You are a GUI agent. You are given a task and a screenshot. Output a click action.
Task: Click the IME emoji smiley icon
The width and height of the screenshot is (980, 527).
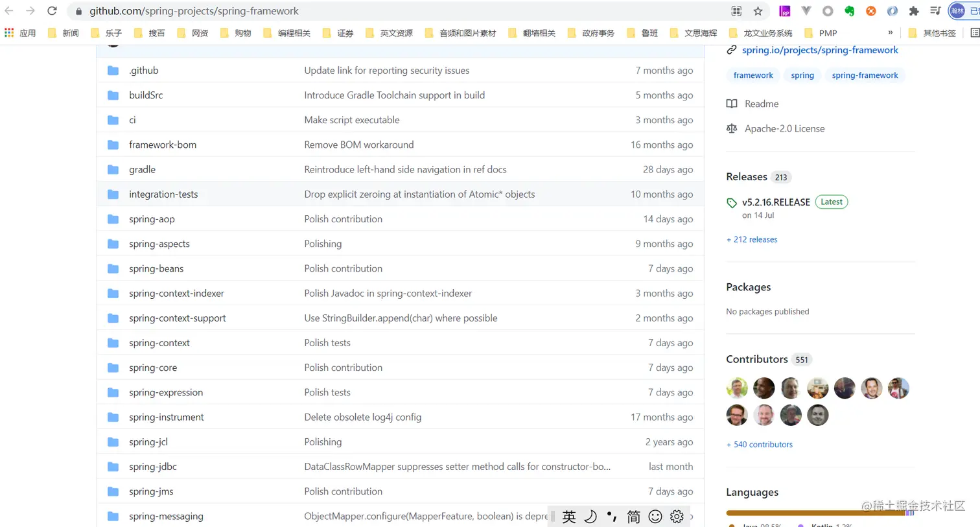[x=655, y=517]
